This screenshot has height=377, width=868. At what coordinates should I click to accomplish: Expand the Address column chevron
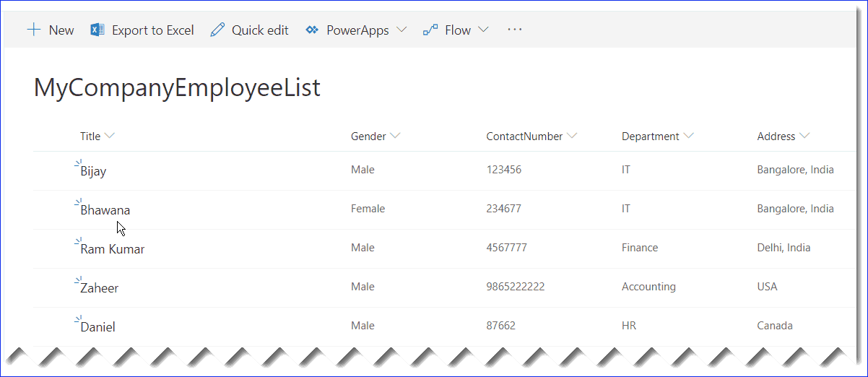tap(804, 136)
